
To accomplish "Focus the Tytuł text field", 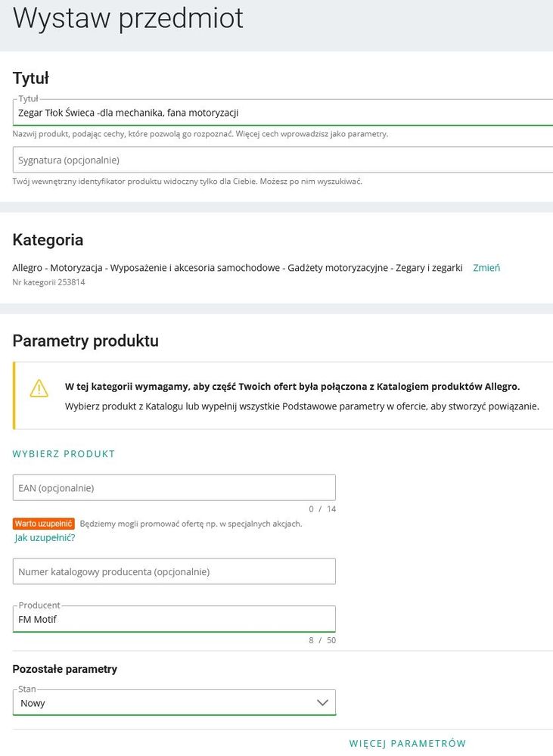I will (x=280, y=113).
